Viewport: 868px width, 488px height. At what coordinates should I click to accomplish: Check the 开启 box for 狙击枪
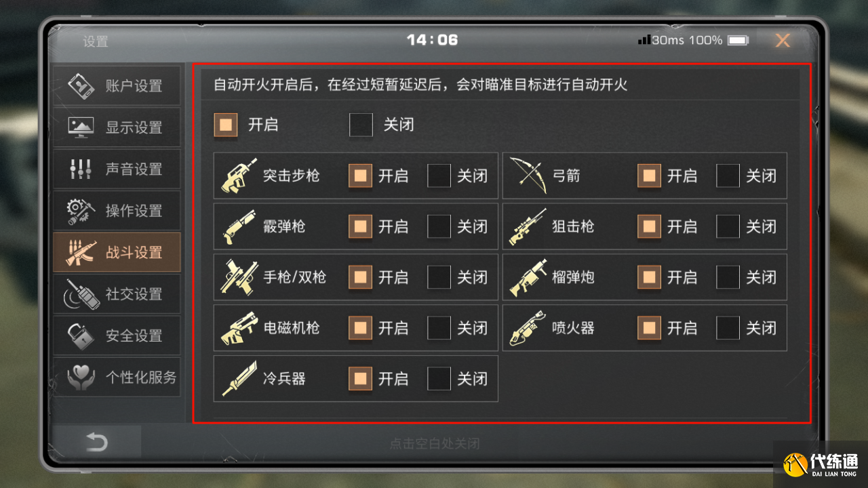coord(649,227)
